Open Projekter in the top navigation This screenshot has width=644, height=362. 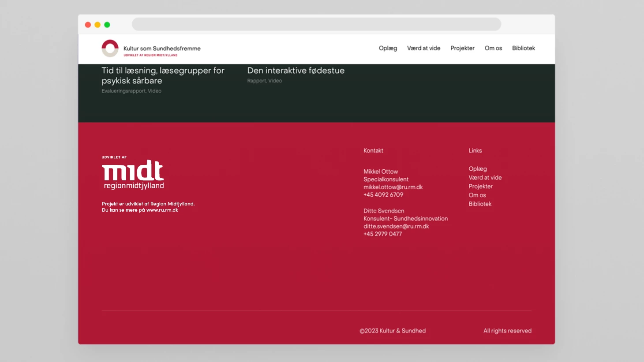point(462,48)
